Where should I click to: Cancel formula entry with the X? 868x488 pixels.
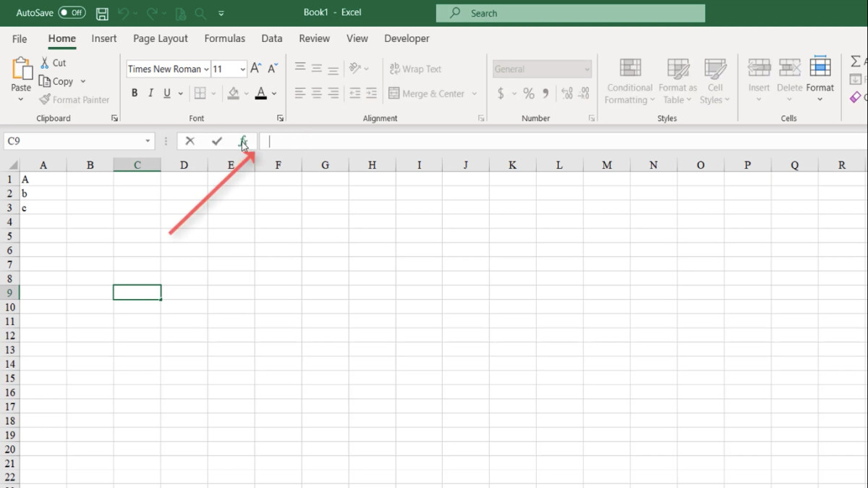[190, 140]
